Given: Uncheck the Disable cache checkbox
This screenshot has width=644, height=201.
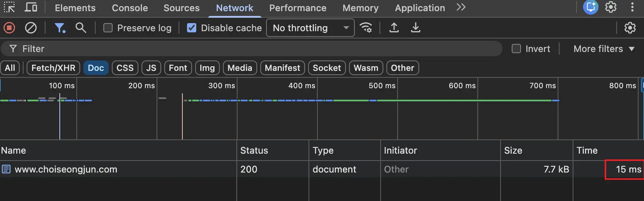Looking at the screenshot, I should coord(192,28).
